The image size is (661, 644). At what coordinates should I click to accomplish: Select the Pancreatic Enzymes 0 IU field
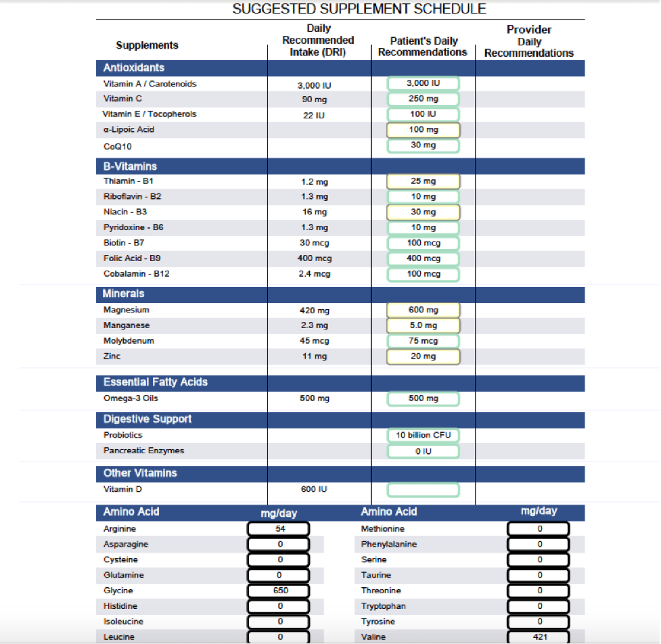pyautogui.click(x=423, y=451)
